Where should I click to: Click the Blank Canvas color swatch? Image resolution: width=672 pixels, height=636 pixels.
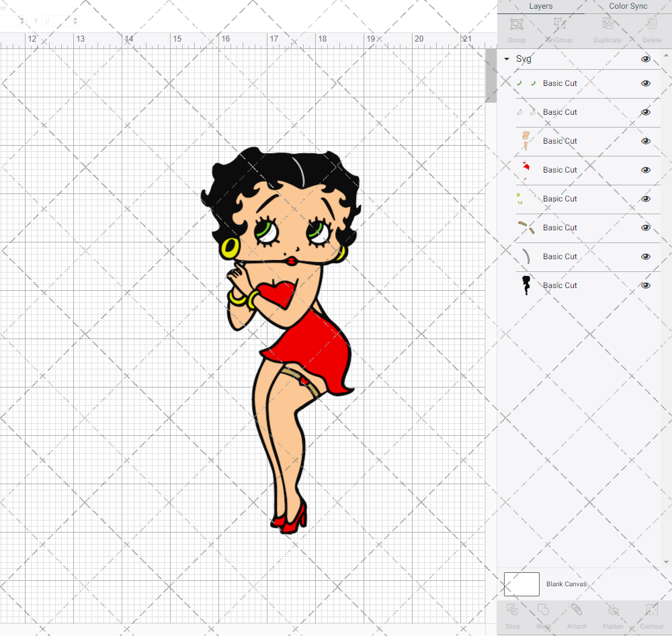coord(521,584)
